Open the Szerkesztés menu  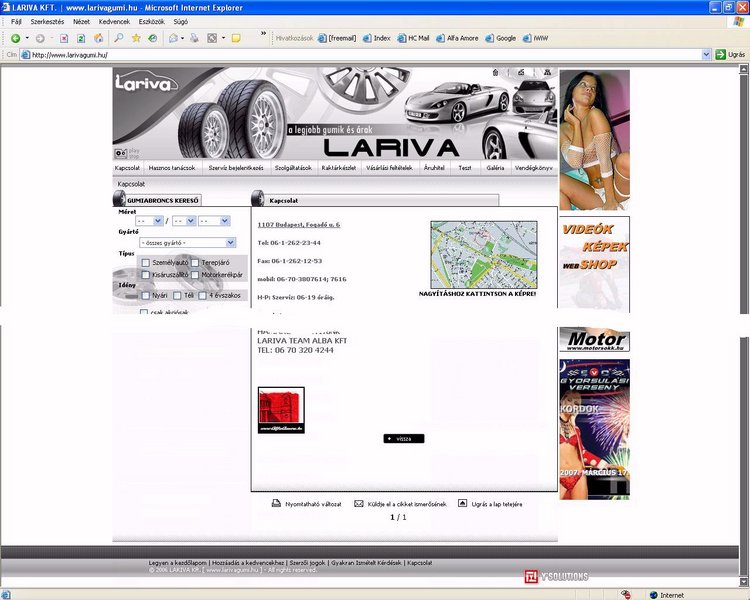click(47, 22)
